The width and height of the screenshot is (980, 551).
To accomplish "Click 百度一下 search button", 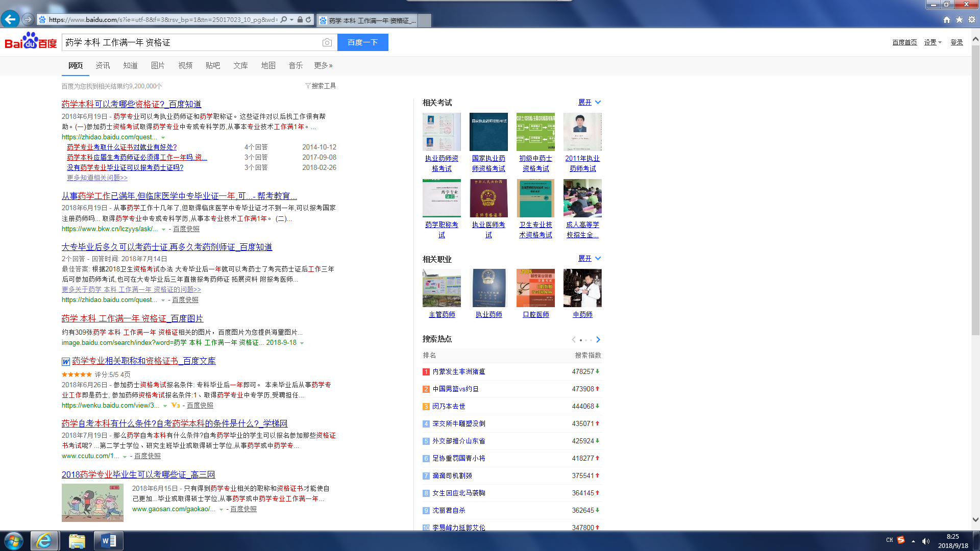I will coord(363,42).
